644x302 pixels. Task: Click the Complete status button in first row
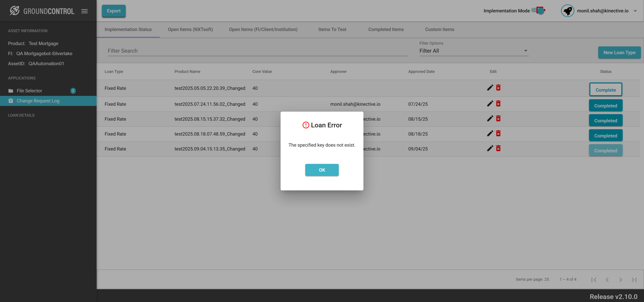coord(605,90)
